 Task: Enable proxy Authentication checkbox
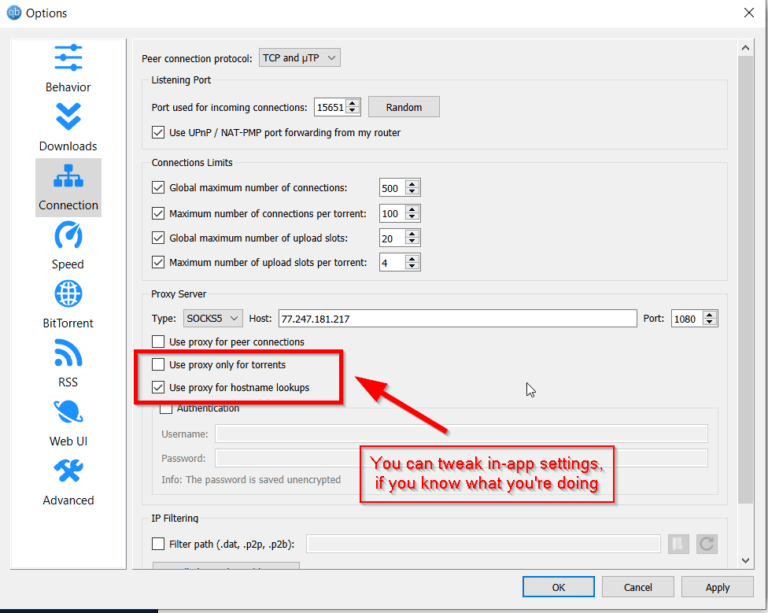coord(166,408)
